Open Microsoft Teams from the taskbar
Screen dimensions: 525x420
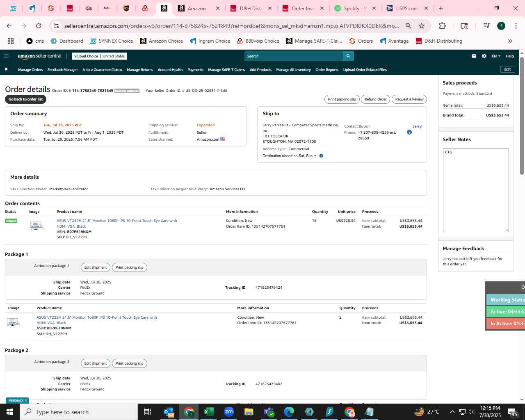pos(269,412)
